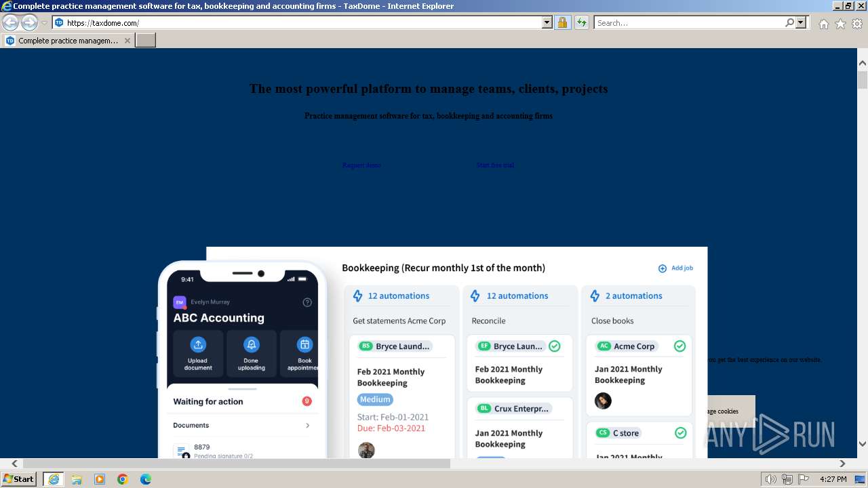
Task: Click the Medium priority tag
Action: (375, 400)
